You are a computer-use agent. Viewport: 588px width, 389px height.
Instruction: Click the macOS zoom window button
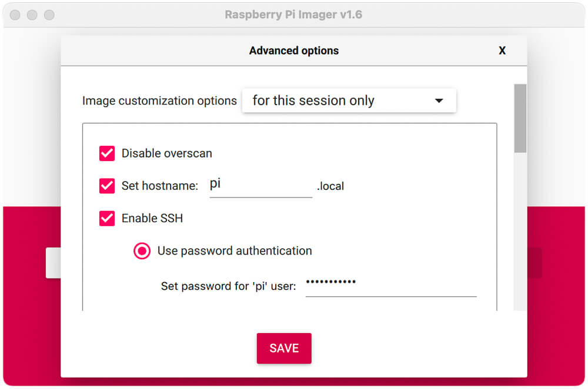(x=49, y=15)
